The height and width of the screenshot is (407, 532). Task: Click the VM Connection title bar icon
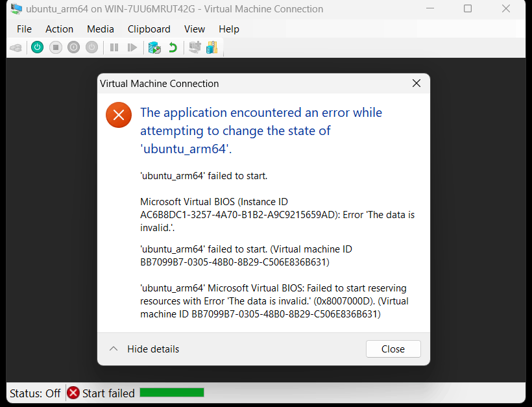[x=16, y=9]
